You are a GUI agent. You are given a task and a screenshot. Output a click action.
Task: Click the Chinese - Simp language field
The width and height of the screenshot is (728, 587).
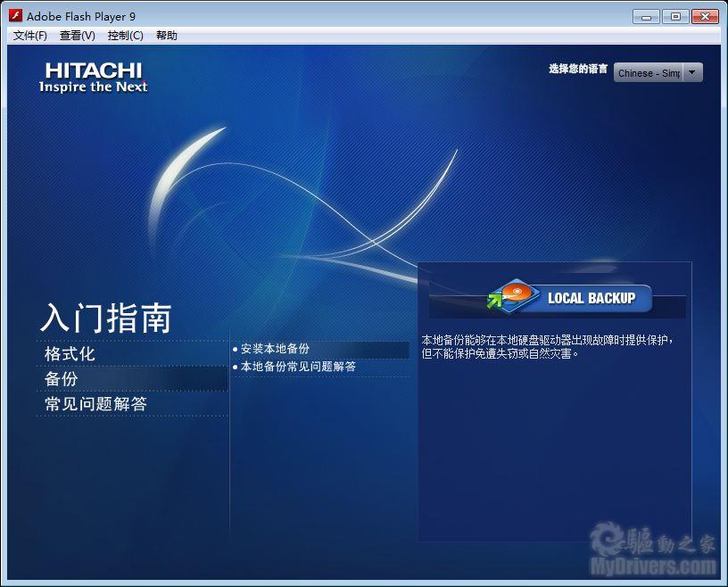point(649,73)
